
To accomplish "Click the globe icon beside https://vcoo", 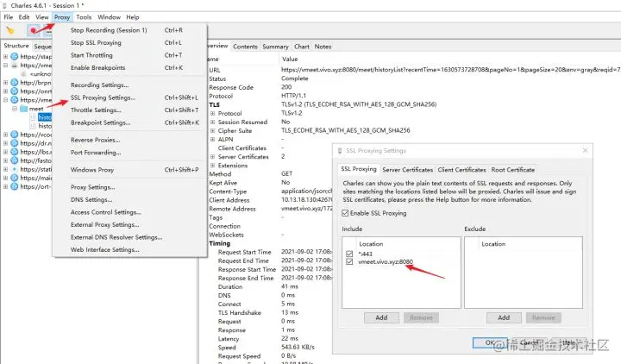I will [15, 135].
